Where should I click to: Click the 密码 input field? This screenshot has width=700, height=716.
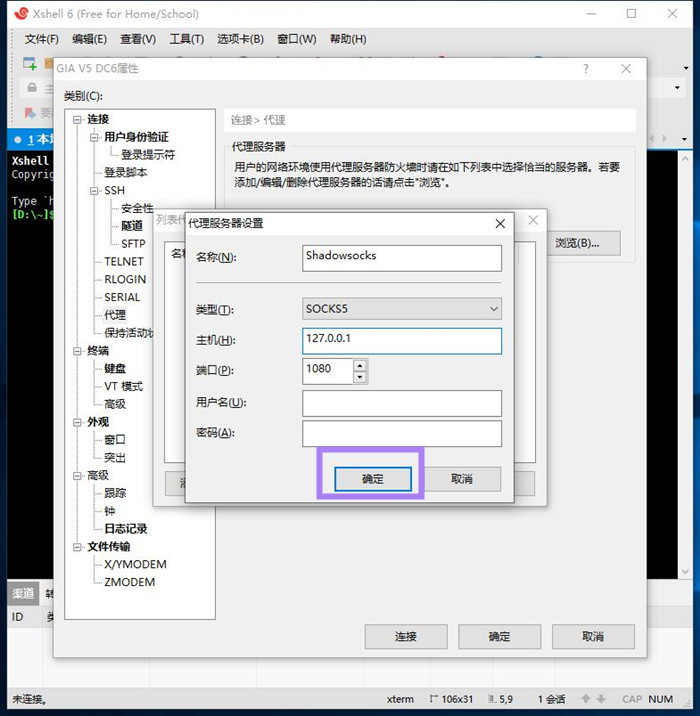coord(402,433)
